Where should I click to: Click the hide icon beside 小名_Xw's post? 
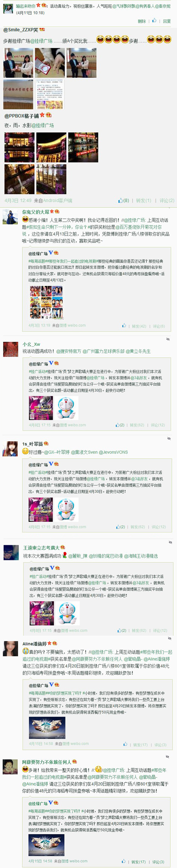tap(168, 340)
